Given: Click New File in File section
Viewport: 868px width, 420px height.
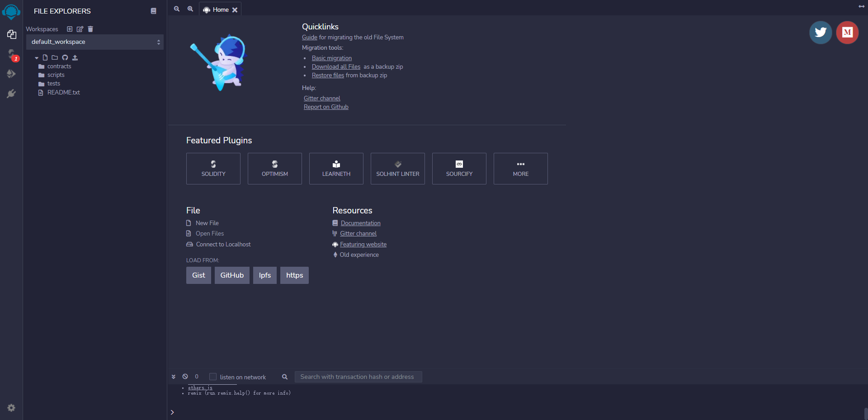Looking at the screenshot, I should click(207, 223).
